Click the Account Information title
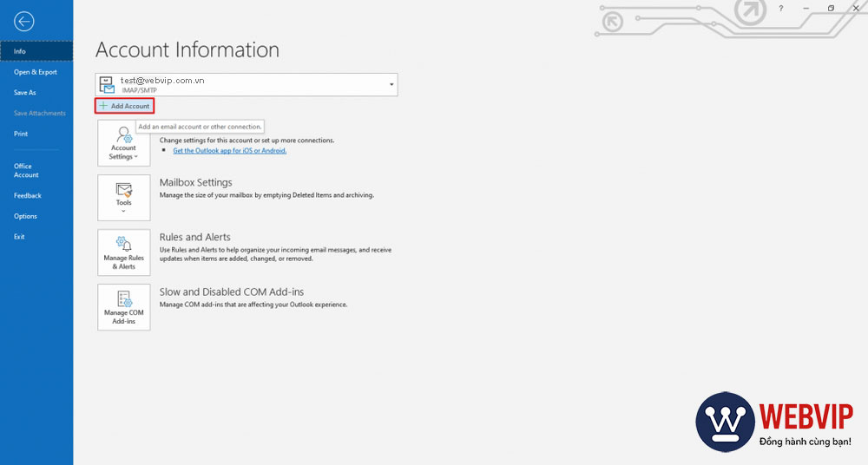Image resolution: width=868 pixels, height=465 pixels. pos(187,49)
